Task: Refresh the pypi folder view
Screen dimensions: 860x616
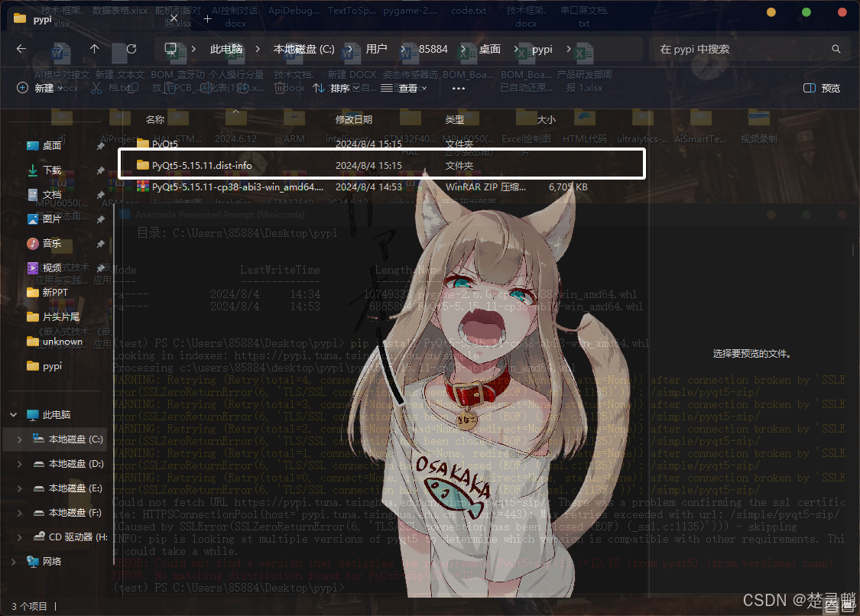Action: point(131,49)
